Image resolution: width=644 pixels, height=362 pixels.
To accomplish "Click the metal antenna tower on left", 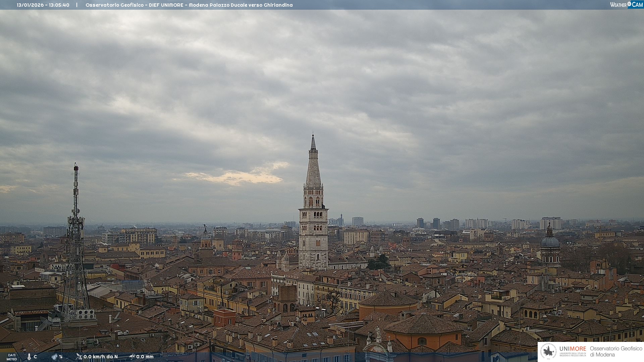I will point(76,235).
